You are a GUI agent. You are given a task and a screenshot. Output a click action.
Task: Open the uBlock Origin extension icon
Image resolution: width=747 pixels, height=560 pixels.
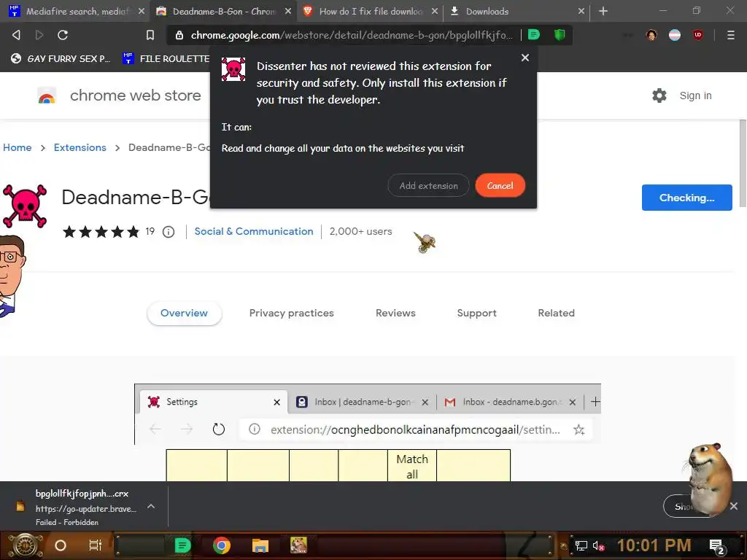(698, 35)
